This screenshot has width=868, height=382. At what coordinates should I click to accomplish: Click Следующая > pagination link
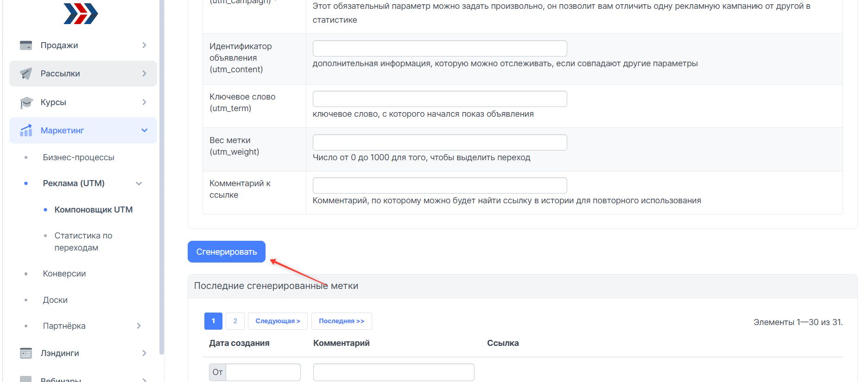pyautogui.click(x=278, y=321)
